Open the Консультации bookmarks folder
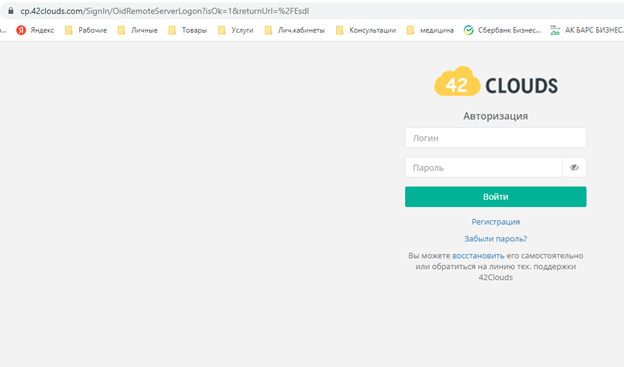Viewport: 624px width, 367px height. point(366,30)
